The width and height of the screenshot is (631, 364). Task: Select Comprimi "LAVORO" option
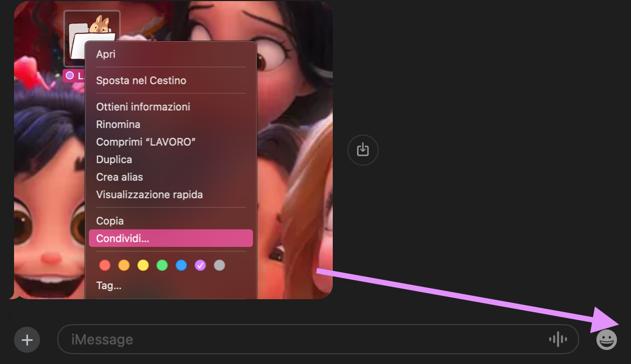[x=145, y=142]
